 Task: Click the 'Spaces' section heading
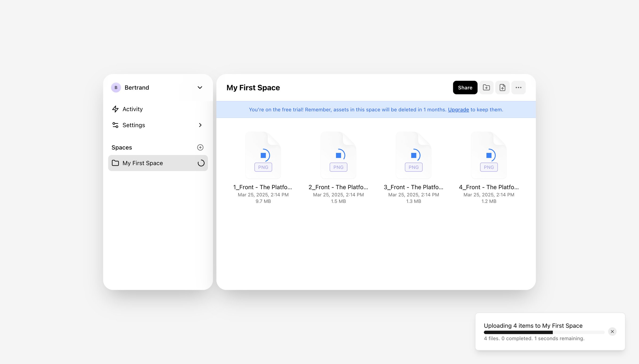[122, 148]
